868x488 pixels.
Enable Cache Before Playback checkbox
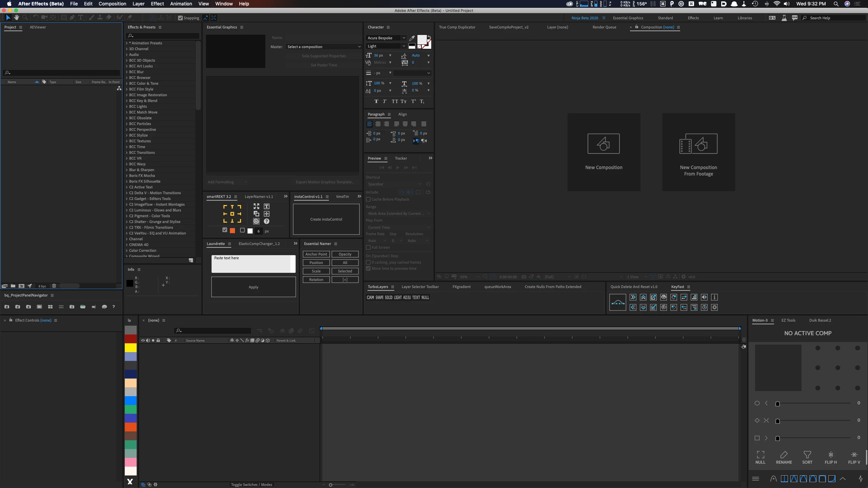click(368, 199)
